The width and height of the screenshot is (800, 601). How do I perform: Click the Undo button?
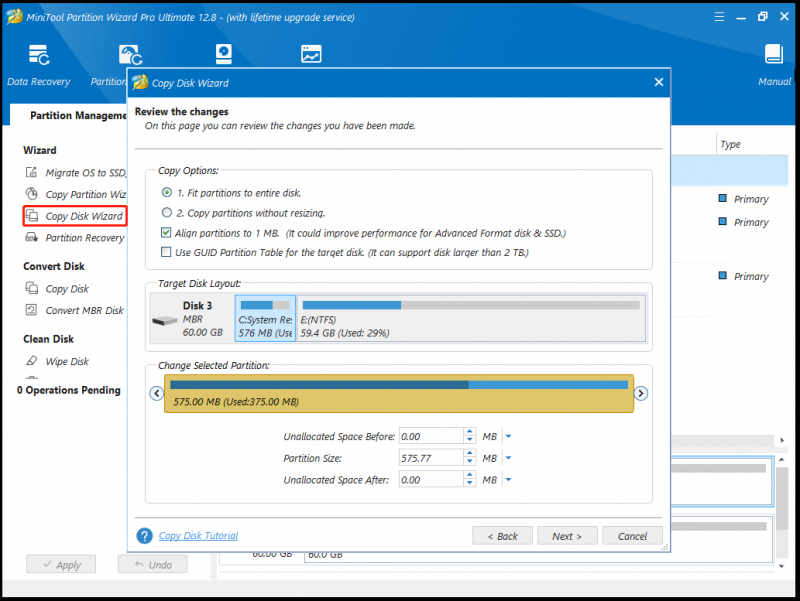pyautogui.click(x=153, y=564)
